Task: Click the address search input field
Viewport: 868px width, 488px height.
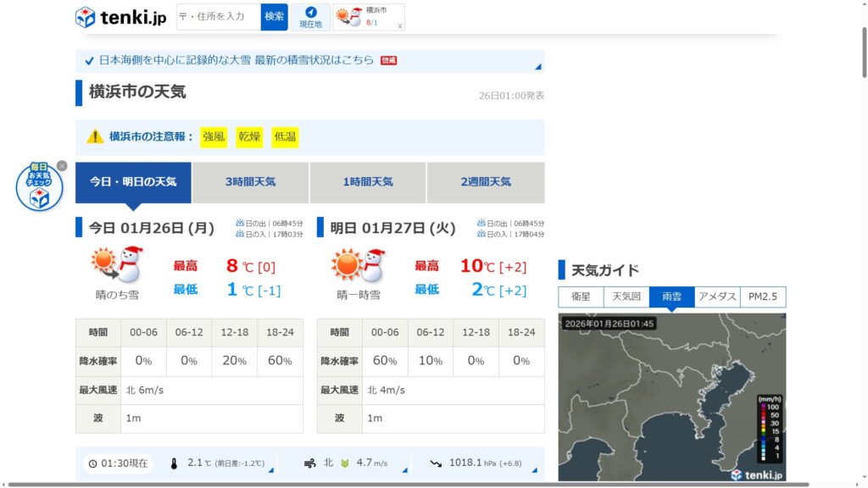Action: (x=218, y=17)
